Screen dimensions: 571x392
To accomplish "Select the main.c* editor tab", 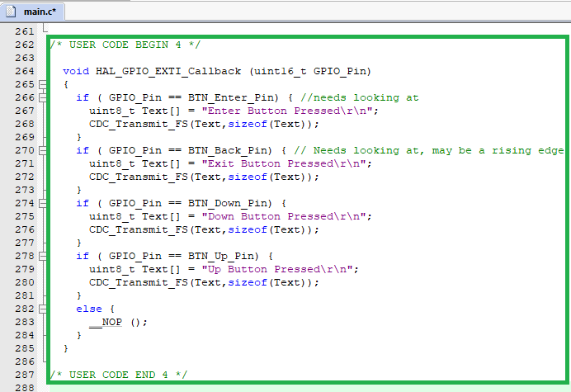I will tap(32, 12).
